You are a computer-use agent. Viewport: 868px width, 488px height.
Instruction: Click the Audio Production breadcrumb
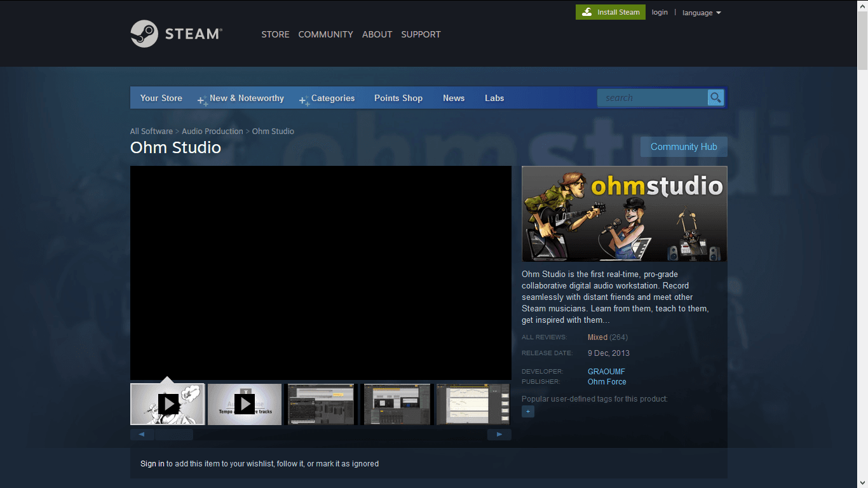point(212,132)
